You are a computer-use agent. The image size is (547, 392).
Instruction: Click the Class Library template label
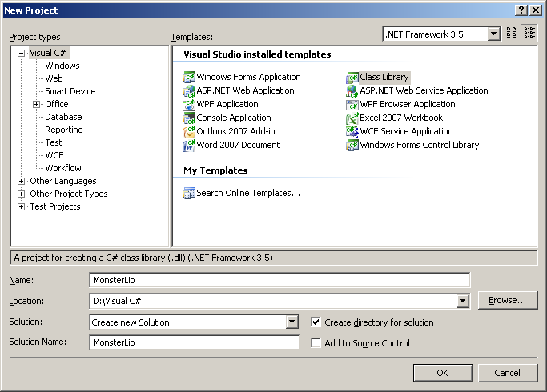384,77
